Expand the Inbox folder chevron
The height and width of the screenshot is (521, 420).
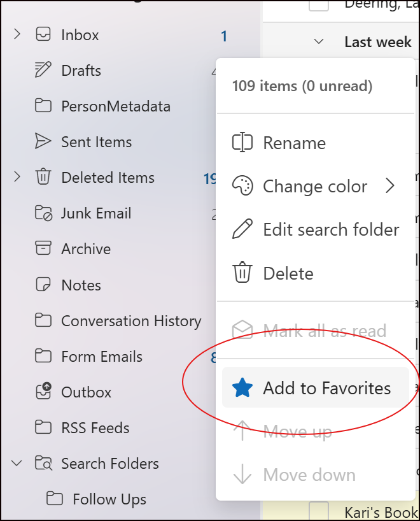[x=17, y=35]
